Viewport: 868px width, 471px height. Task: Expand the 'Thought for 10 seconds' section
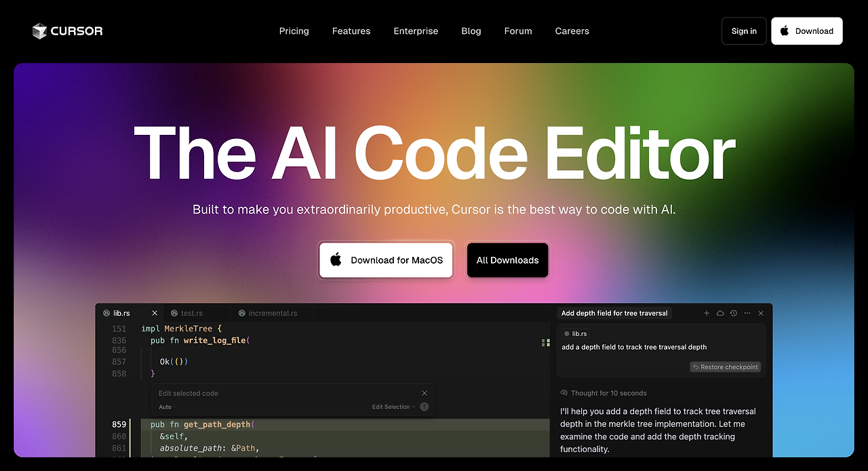(604, 393)
